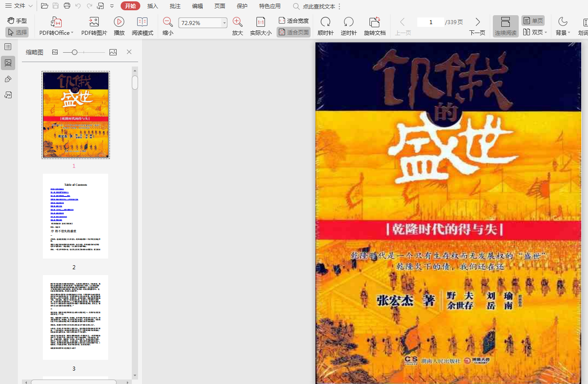Click the 72.92% zoom level field

[200, 23]
